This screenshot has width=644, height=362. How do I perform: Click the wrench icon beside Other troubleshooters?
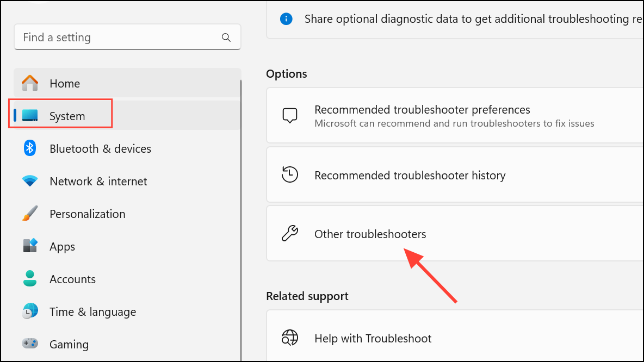(290, 234)
